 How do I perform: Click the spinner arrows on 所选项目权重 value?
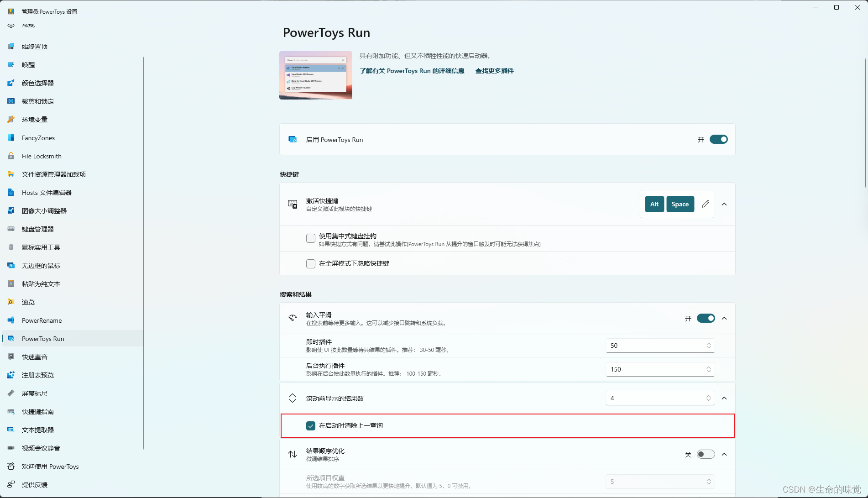click(709, 482)
